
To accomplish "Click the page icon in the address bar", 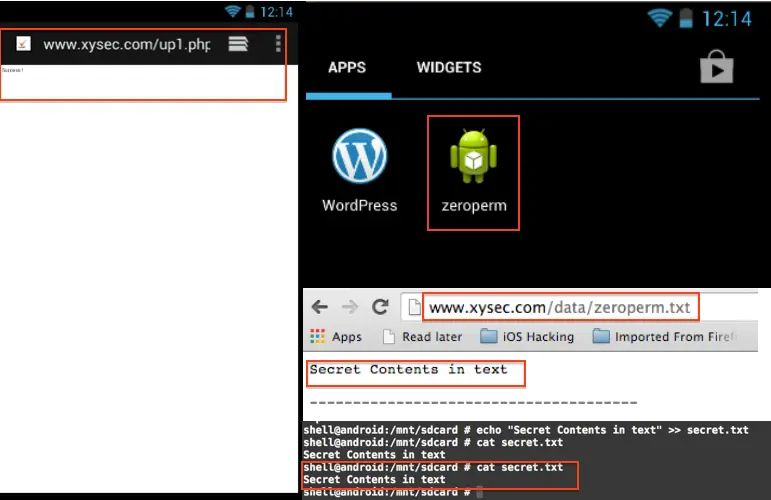I will [414, 307].
